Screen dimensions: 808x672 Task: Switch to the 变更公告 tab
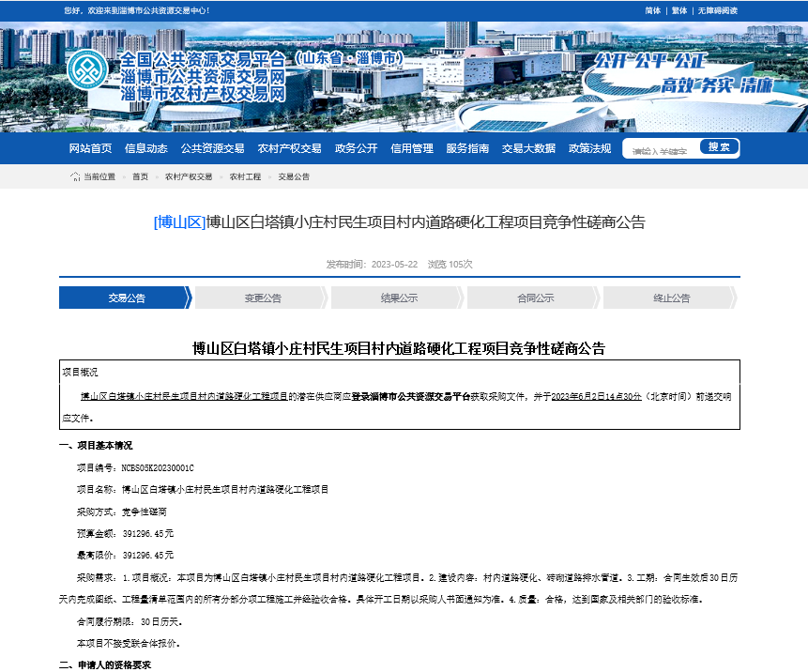pyautogui.click(x=263, y=298)
